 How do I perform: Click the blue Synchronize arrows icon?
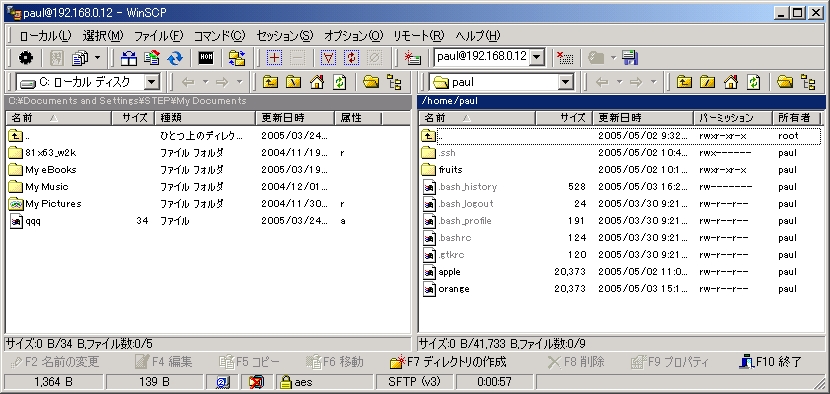click(175, 58)
